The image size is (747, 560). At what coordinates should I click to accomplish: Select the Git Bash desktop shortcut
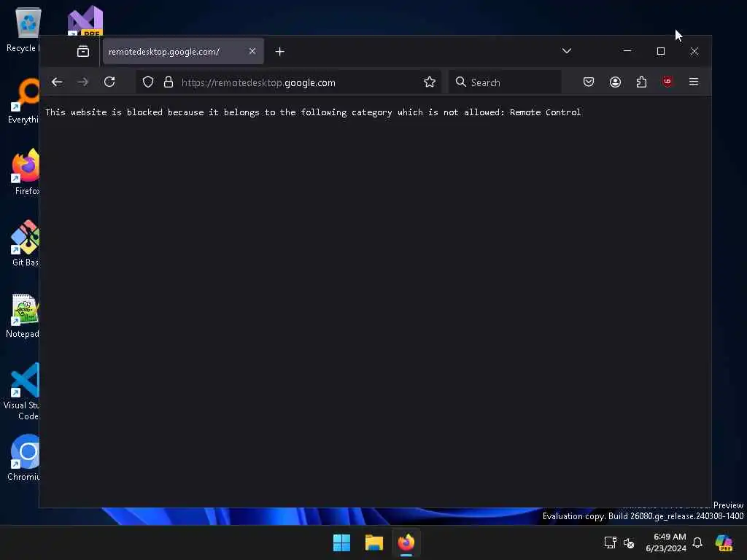point(25,244)
